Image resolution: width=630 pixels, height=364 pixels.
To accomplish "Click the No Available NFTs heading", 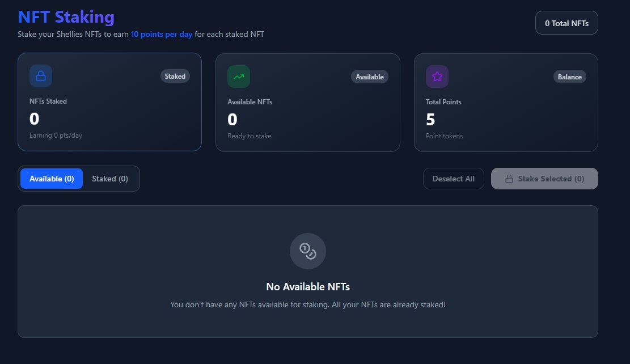I will pos(308,287).
